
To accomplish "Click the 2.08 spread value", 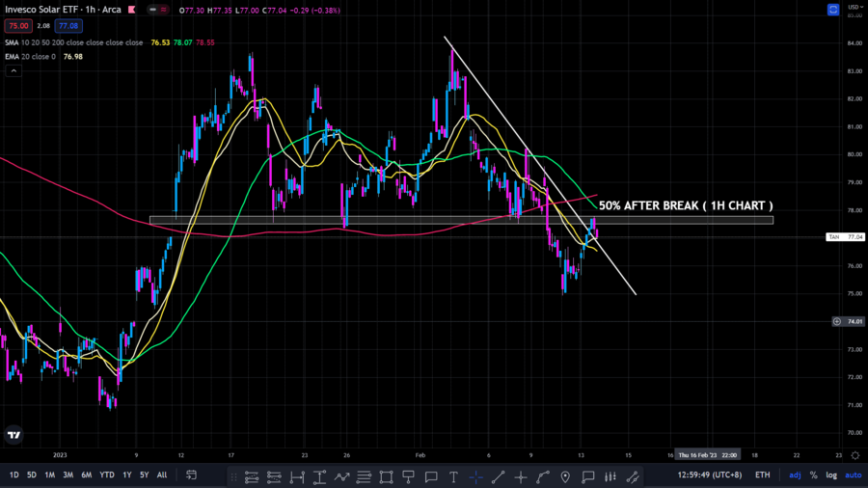I will pos(43,25).
